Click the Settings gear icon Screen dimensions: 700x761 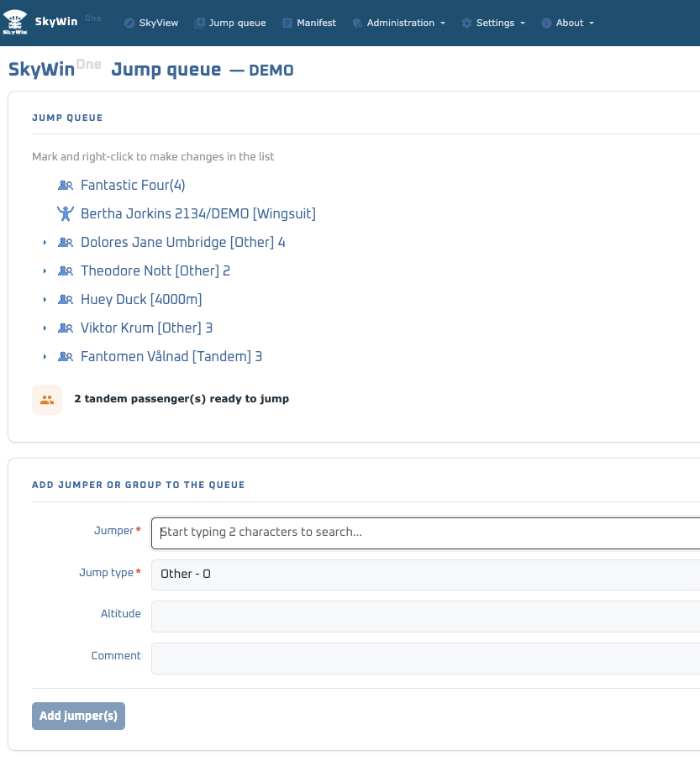click(466, 24)
